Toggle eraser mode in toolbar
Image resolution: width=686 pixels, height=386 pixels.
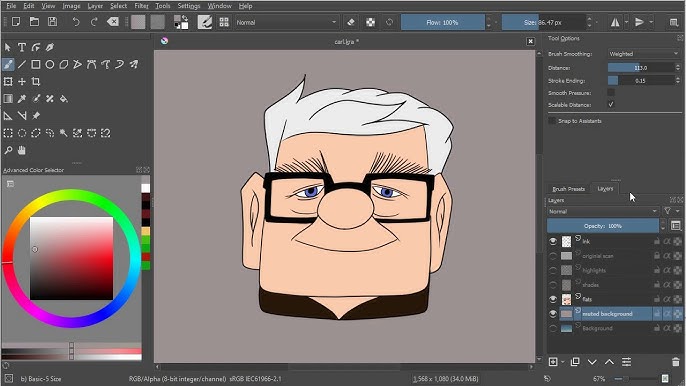351,22
